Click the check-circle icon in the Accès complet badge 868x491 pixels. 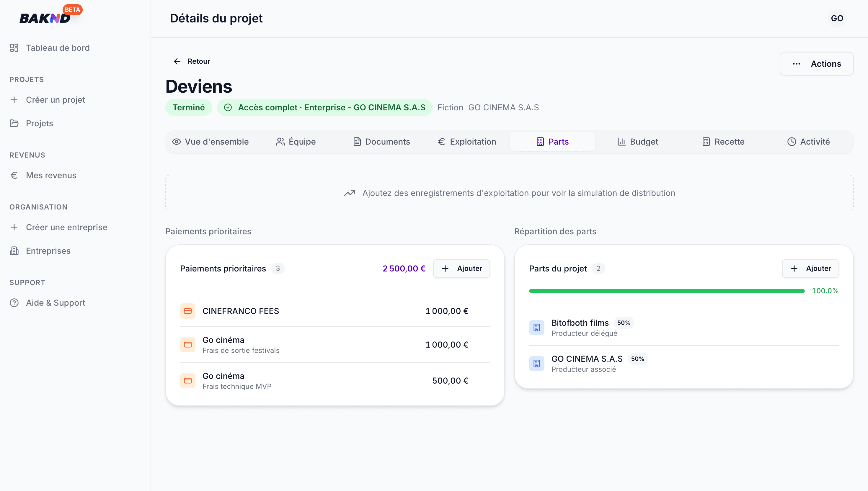(x=228, y=108)
